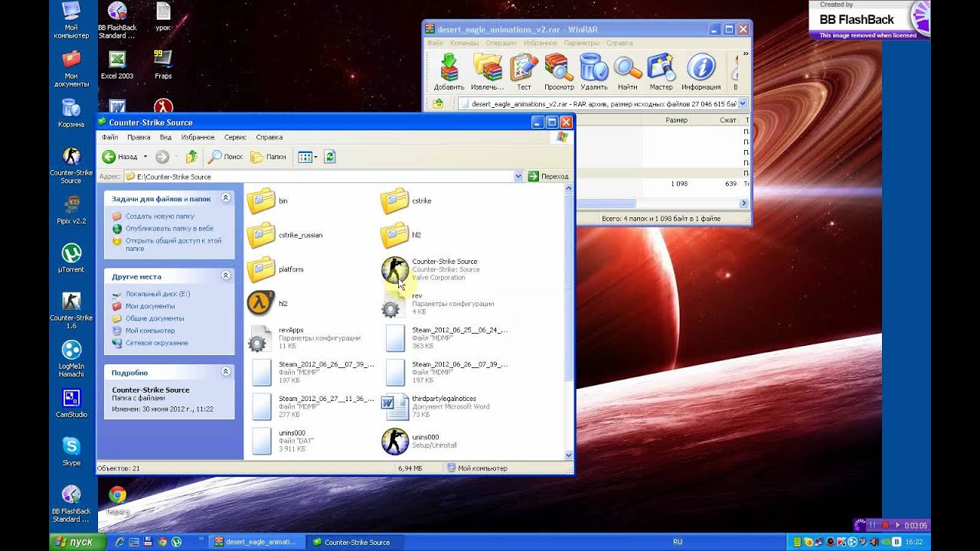Select the cstrike_russian folder

[x=286, y=235]
